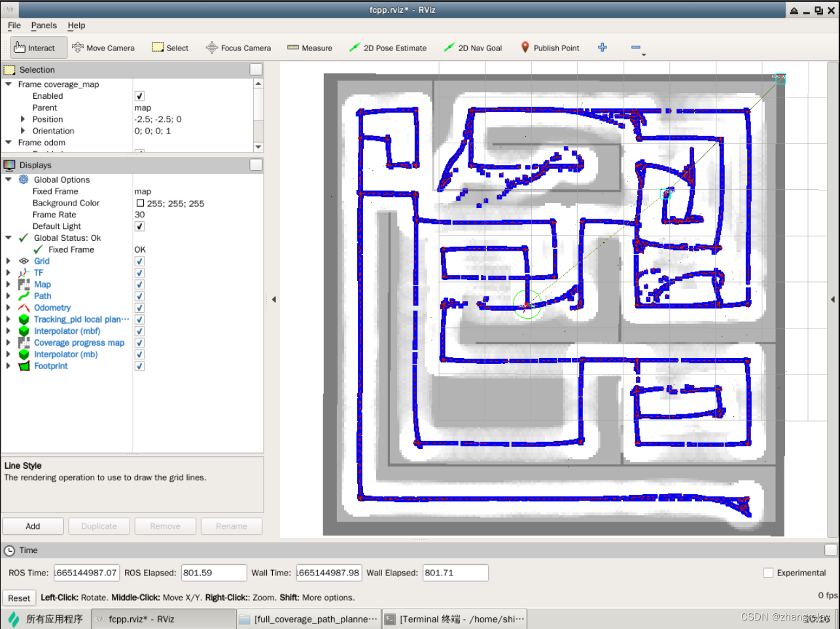The width and height of the screenshot is (840, 629).
Task: Toggle the Path display checkbox
Action: click(x=139, y=297)
